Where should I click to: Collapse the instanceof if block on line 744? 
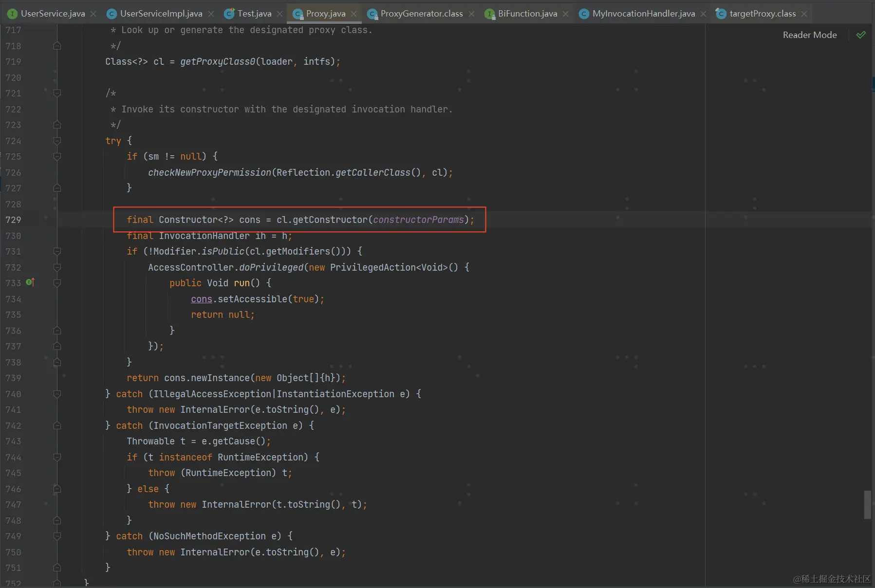(x=57, y=457)
